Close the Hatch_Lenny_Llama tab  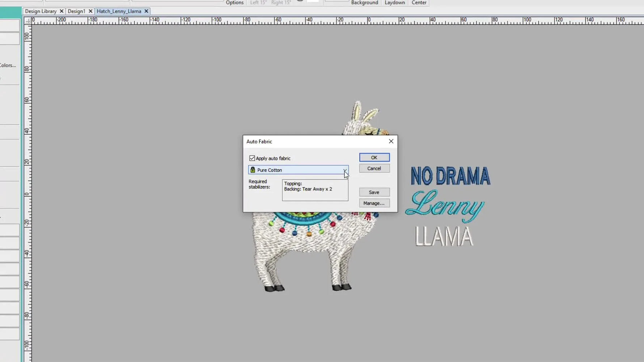coord(146,11)
